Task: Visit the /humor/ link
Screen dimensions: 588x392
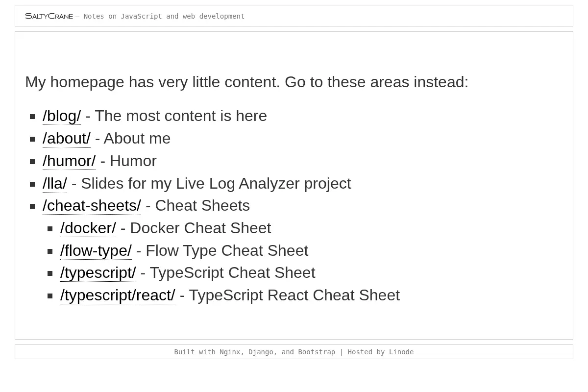Action: tap(69, 161)
